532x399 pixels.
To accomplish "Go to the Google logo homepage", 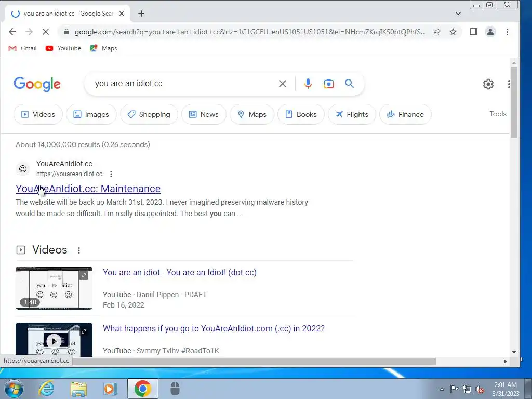I will (37, 84).
